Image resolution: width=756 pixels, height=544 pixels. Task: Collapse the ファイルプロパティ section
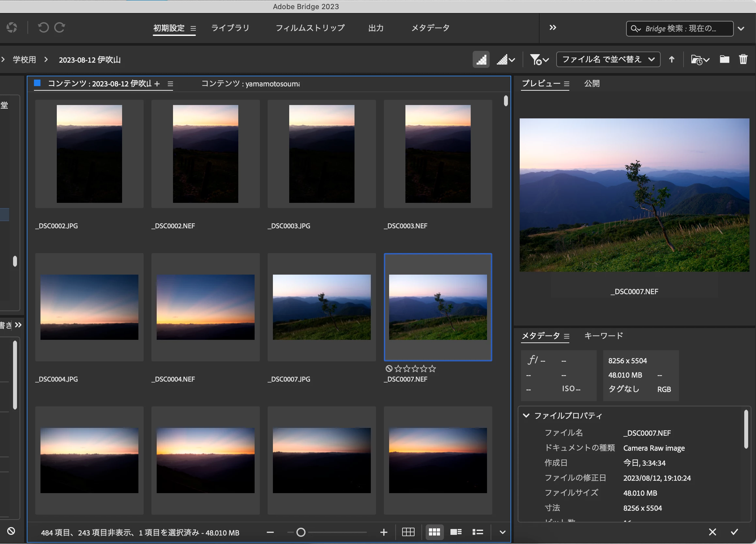pos(526,416)
